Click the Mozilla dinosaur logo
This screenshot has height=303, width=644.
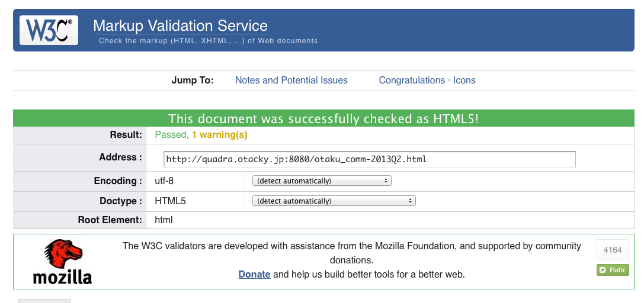pos(62,262)
